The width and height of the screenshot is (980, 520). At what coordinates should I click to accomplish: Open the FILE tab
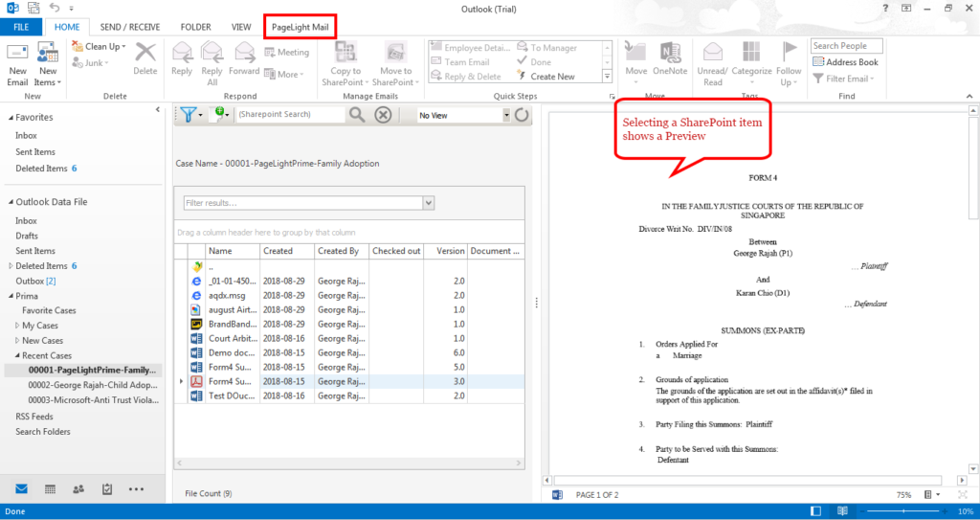coord(21,27)
